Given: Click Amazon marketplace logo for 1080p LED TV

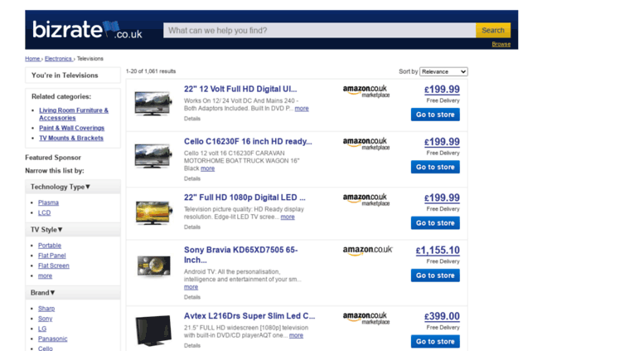Looking at the screenshot, I should tap(366, 200).
